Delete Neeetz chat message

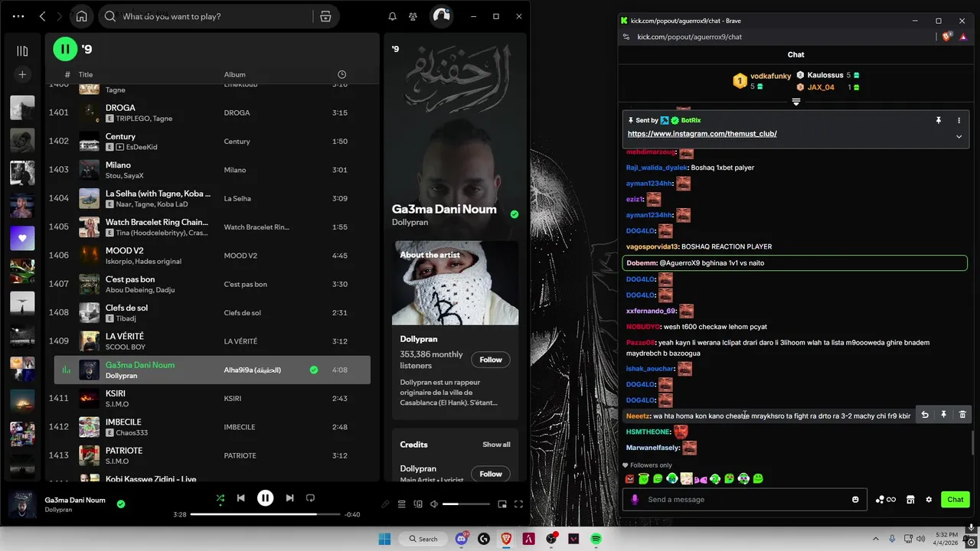click(962, 415)
